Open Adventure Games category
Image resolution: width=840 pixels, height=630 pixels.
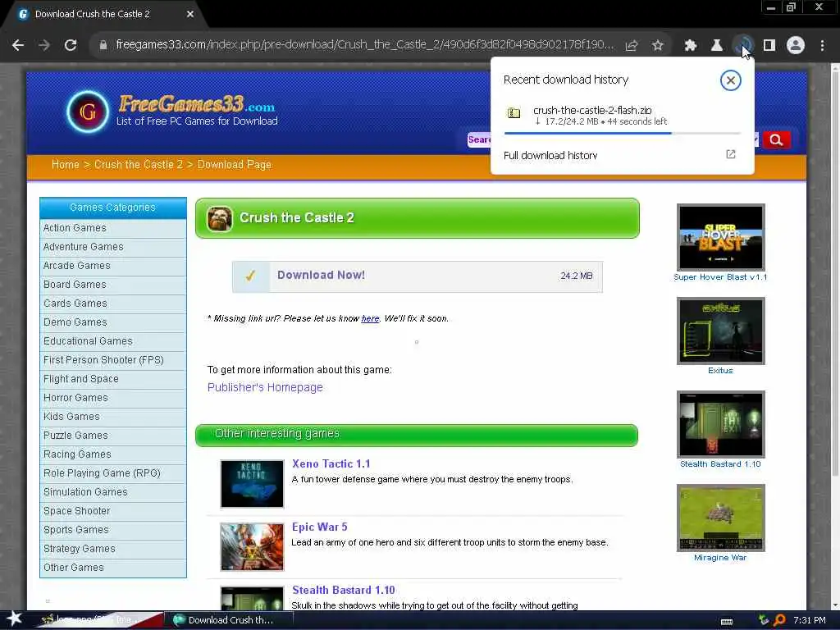point(113,247)
